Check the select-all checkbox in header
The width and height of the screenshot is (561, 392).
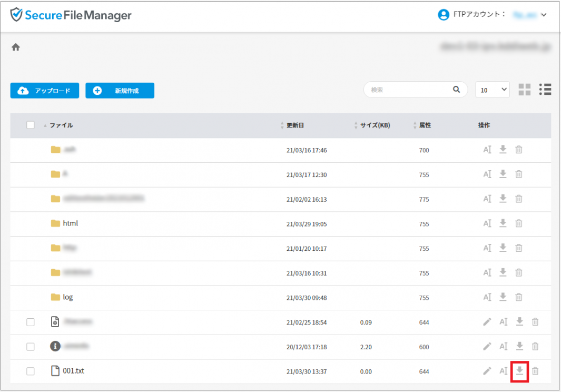point(31,125)
